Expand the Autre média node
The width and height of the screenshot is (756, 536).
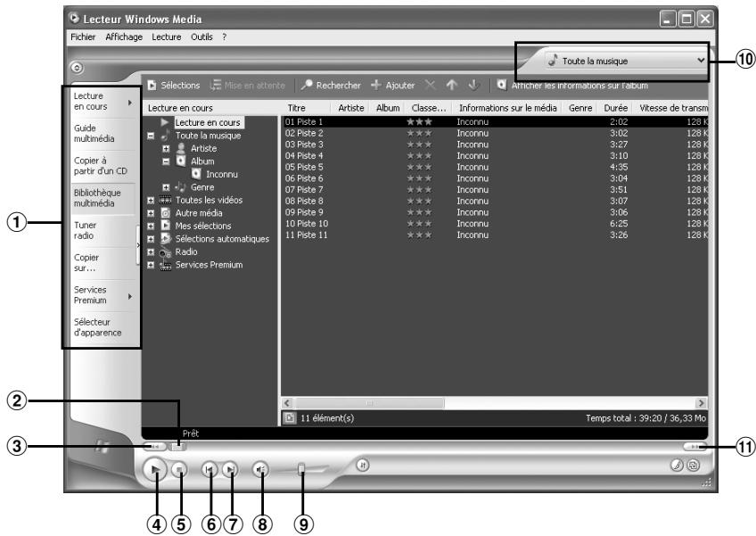point(151,213)
